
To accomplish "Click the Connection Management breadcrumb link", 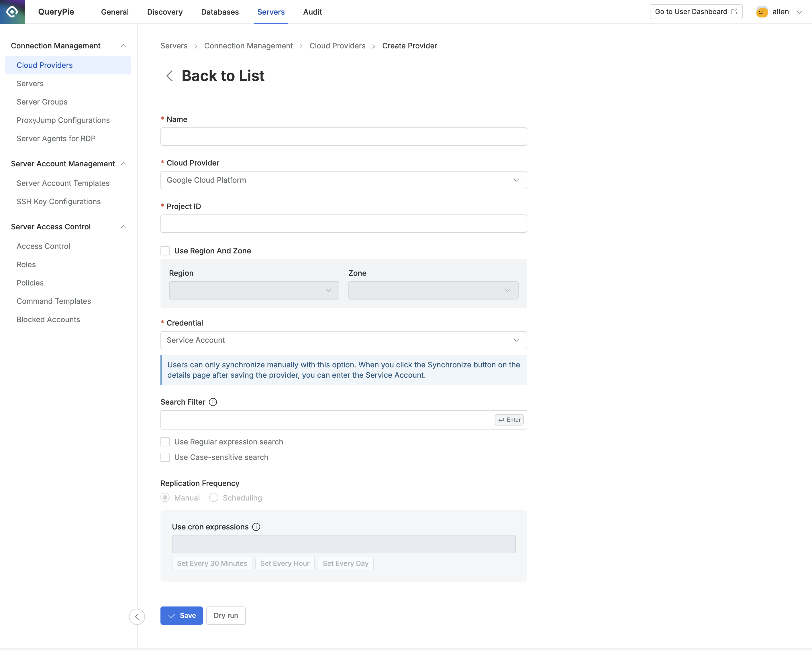I will pyautogui.click(x=248, y=46).
